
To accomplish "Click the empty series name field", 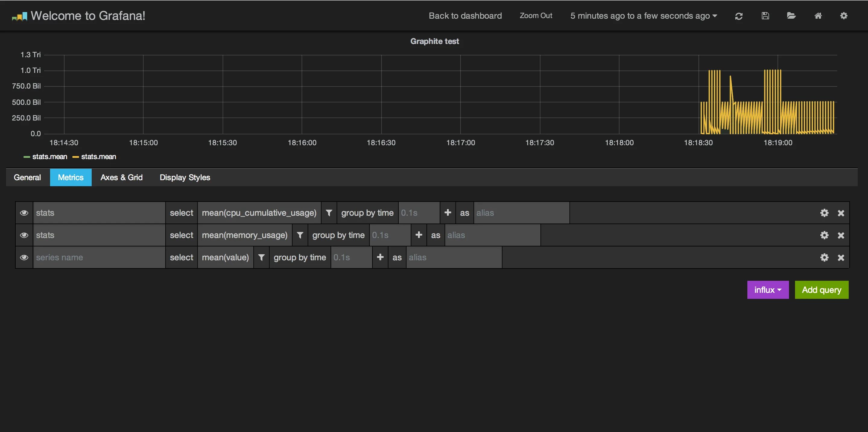I will [x=99, y=257].
